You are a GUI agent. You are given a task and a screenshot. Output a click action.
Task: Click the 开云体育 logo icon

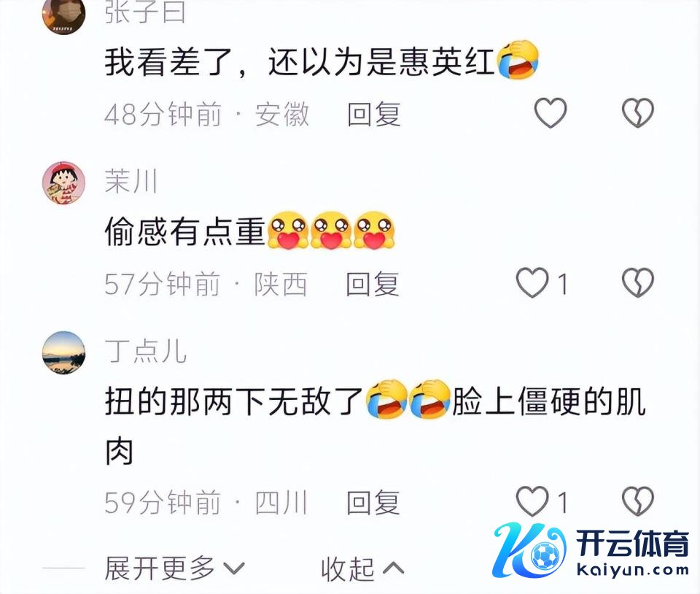pyautogui.click(x=529, y=550)
